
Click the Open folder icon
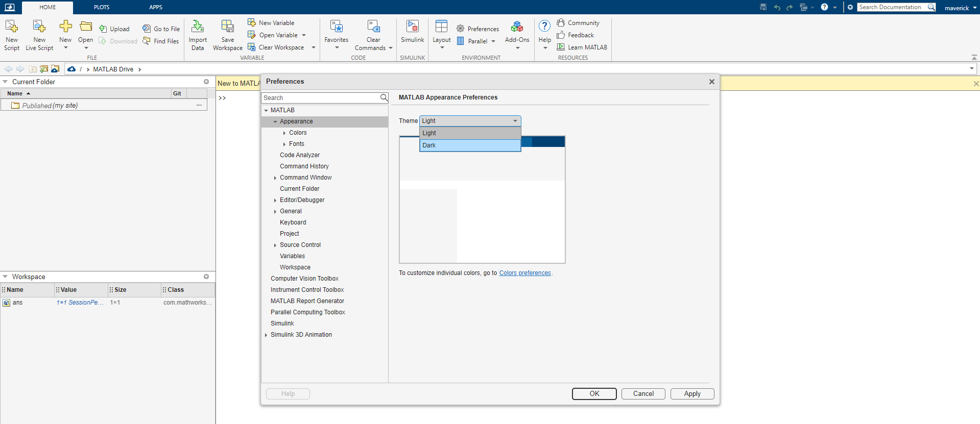[x=86, y=27]
